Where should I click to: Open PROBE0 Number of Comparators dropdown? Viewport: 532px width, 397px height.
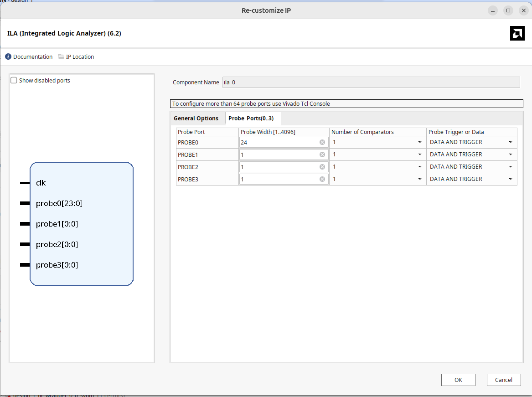coord(419,142)
